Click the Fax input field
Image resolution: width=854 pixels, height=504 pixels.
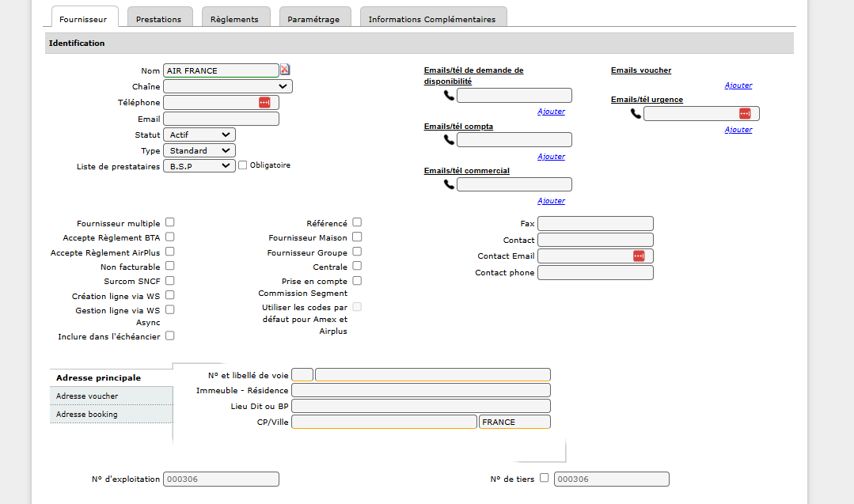coord(595,224)
